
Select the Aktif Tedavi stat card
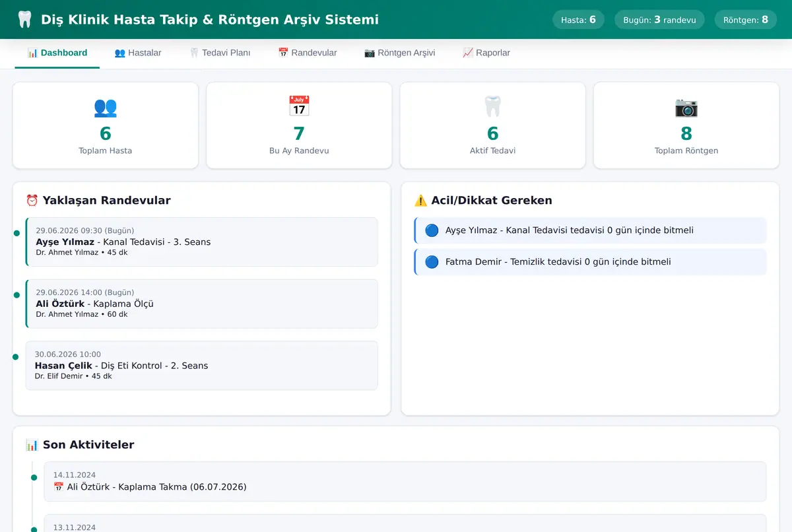coord(492,125)
